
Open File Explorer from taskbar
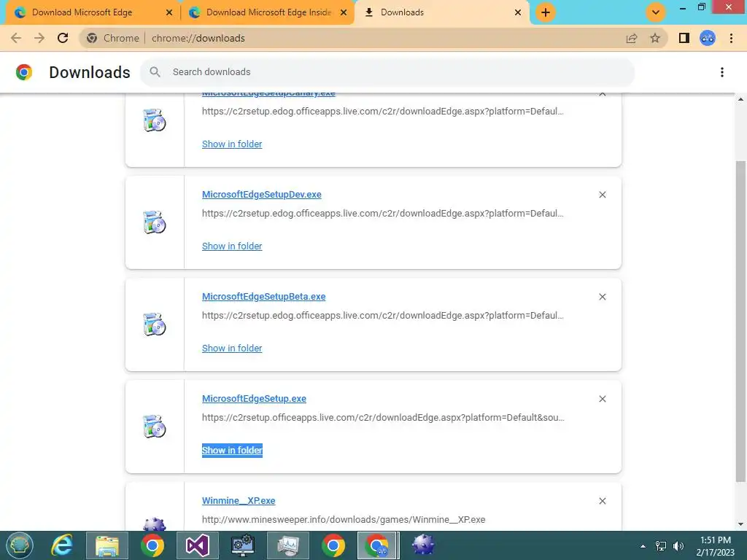107,545
